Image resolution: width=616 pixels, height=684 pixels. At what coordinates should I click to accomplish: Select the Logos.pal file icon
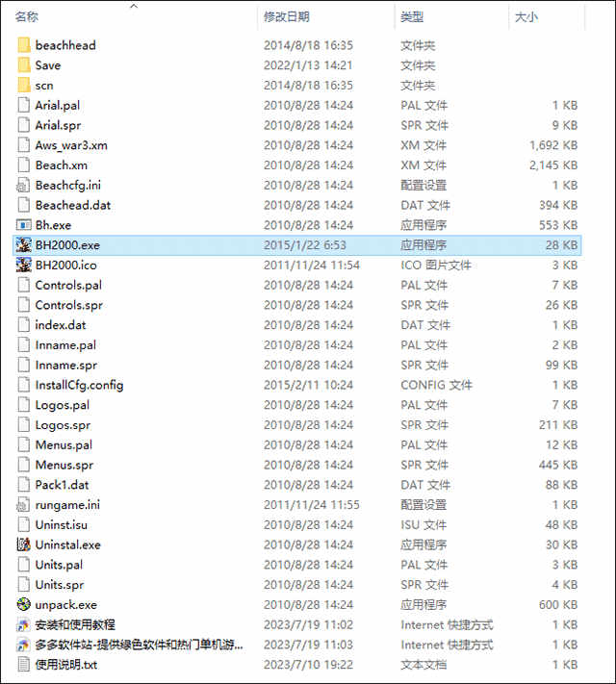pyautogui.click(x=24, y=405)
